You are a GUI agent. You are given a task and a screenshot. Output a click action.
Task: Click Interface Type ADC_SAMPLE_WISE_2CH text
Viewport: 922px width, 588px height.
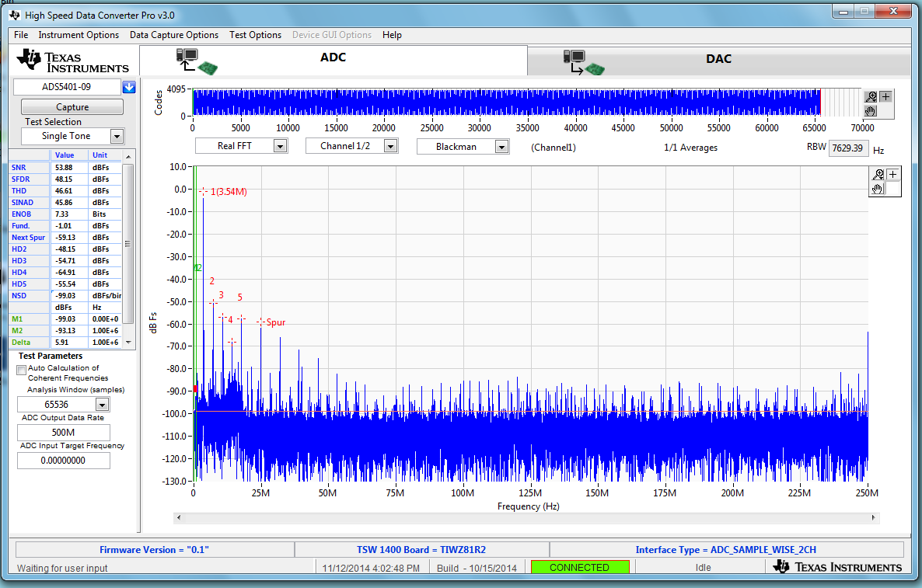coord(725,550)
